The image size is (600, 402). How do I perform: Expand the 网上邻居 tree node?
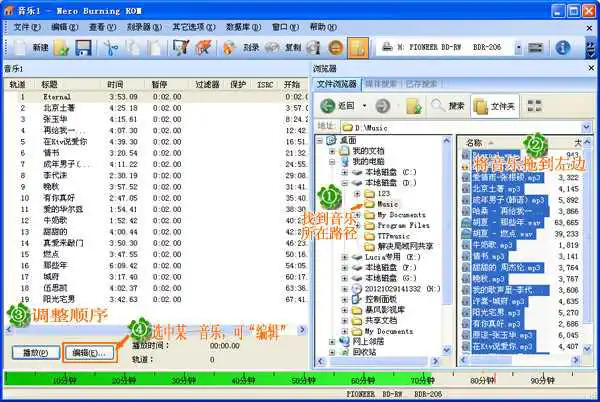click(332, 342)
